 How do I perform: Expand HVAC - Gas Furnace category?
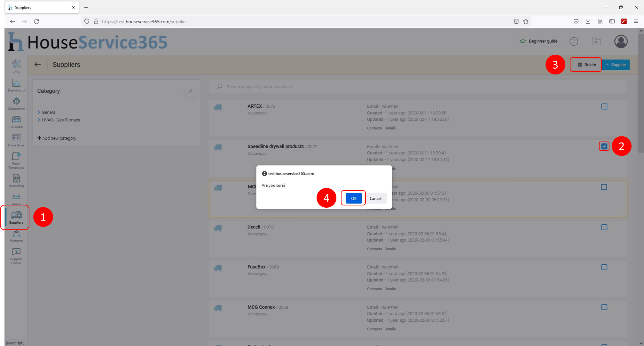39,120
